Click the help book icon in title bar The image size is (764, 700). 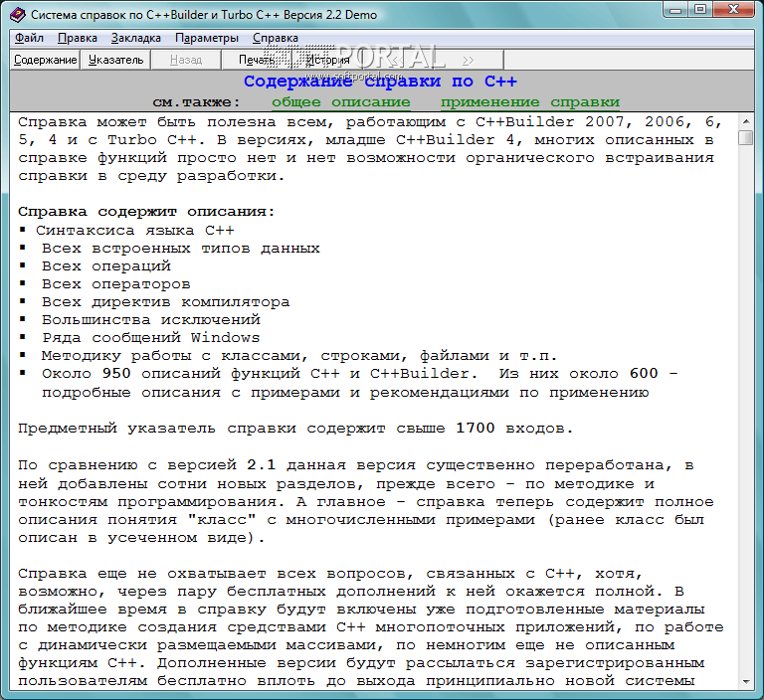(x=18, y=15)
